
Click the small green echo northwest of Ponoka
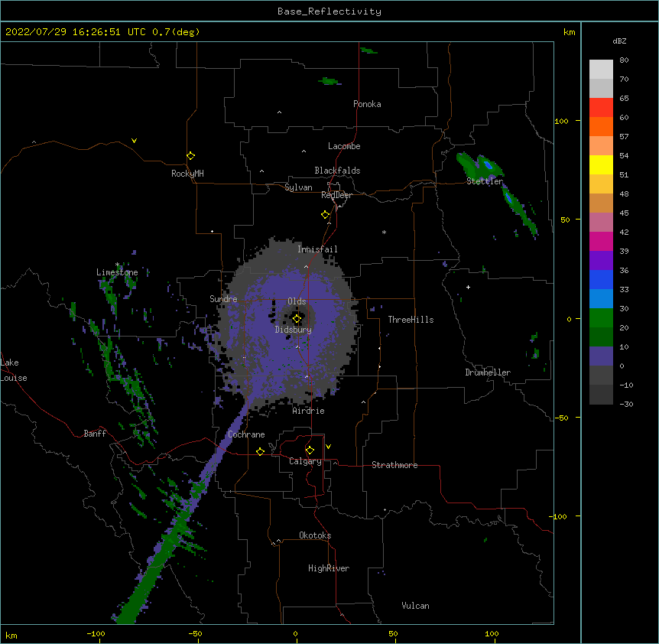click(329, 81)
